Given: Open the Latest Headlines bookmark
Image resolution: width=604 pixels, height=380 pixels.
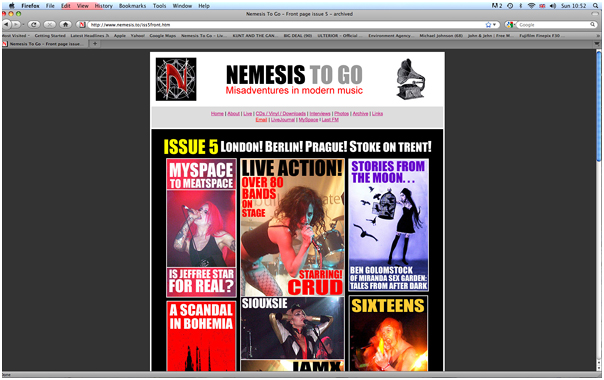Looking at the screenshot, I should click(x=90, y=35).
